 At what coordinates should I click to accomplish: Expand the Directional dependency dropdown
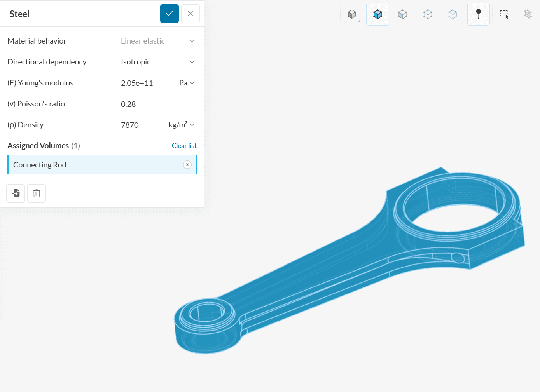tap(157, 62)
